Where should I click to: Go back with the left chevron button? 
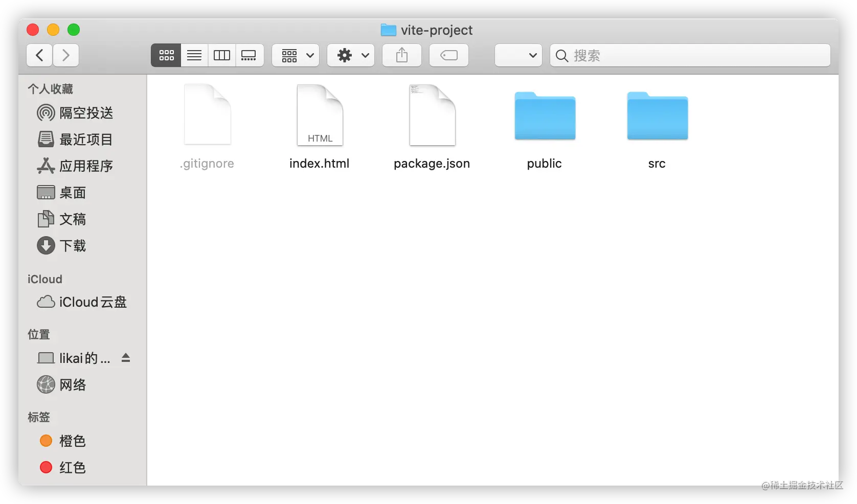[x=39, y=55]
